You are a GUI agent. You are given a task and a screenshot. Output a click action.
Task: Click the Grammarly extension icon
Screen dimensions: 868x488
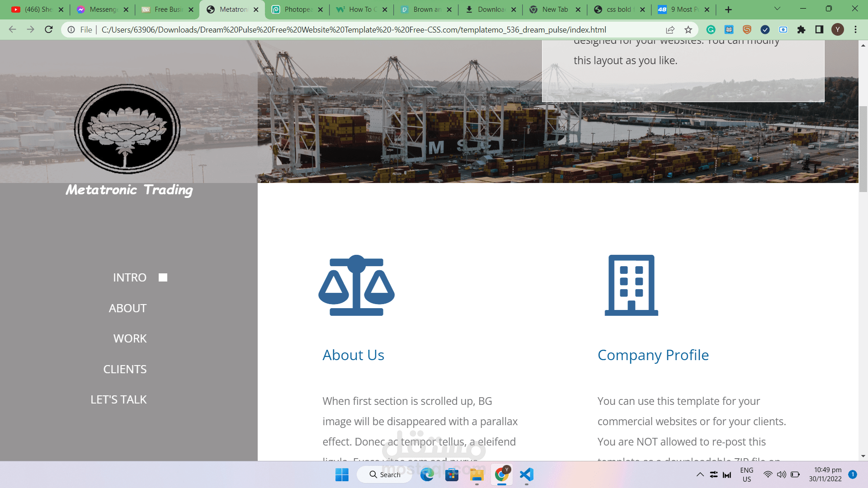711,30
